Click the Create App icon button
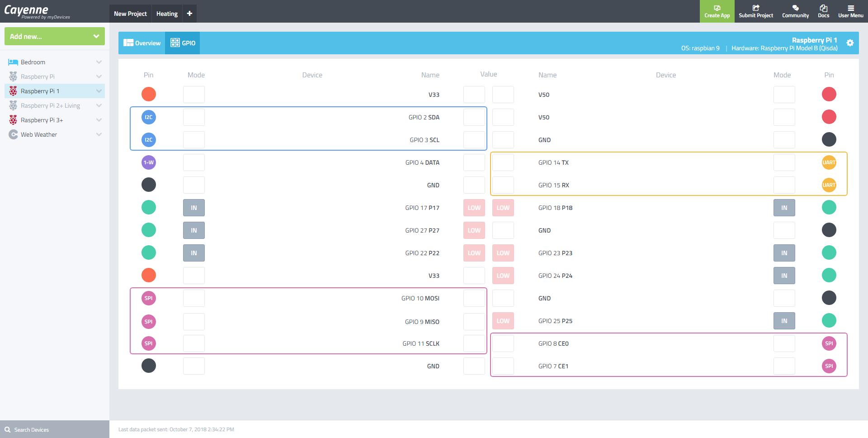Viewport: 868px width, 438px height. click(717, 11)
